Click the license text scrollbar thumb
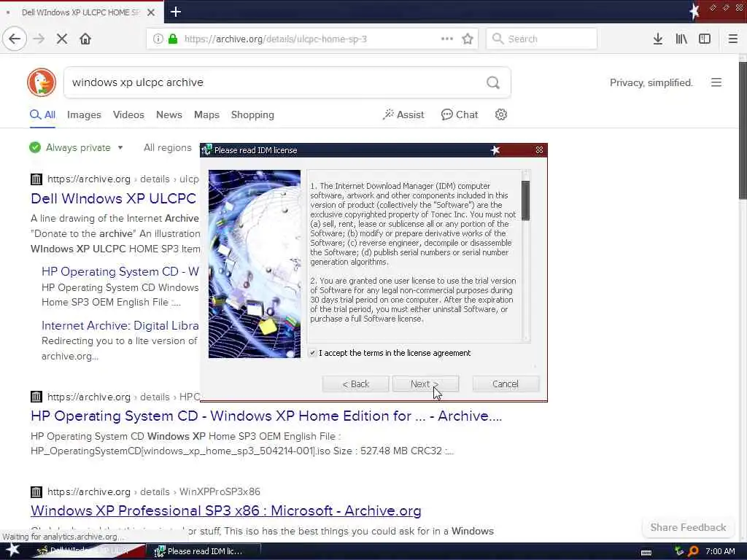Screen dimensions: 747x560 coord(525,201)
